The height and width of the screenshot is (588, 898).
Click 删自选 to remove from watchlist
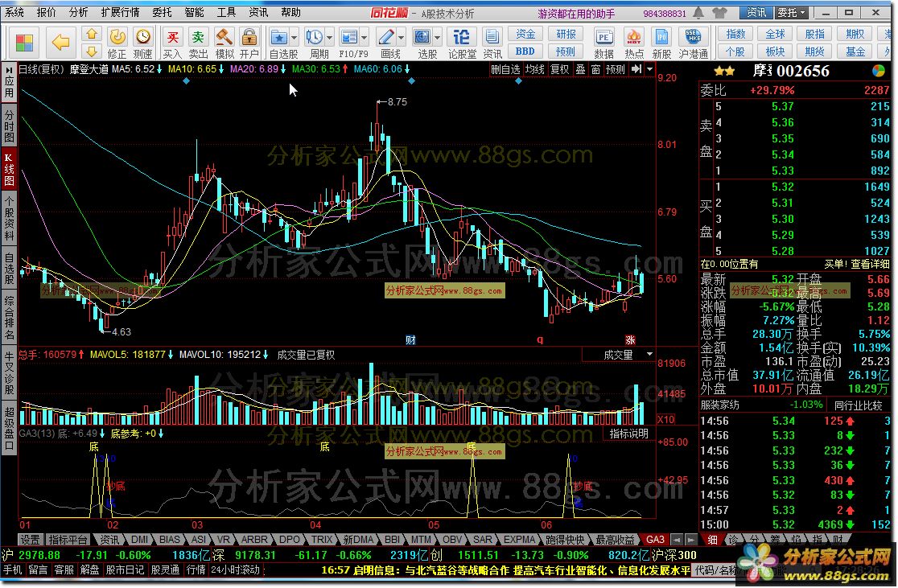pyautogui.click(x=505, y=69)
